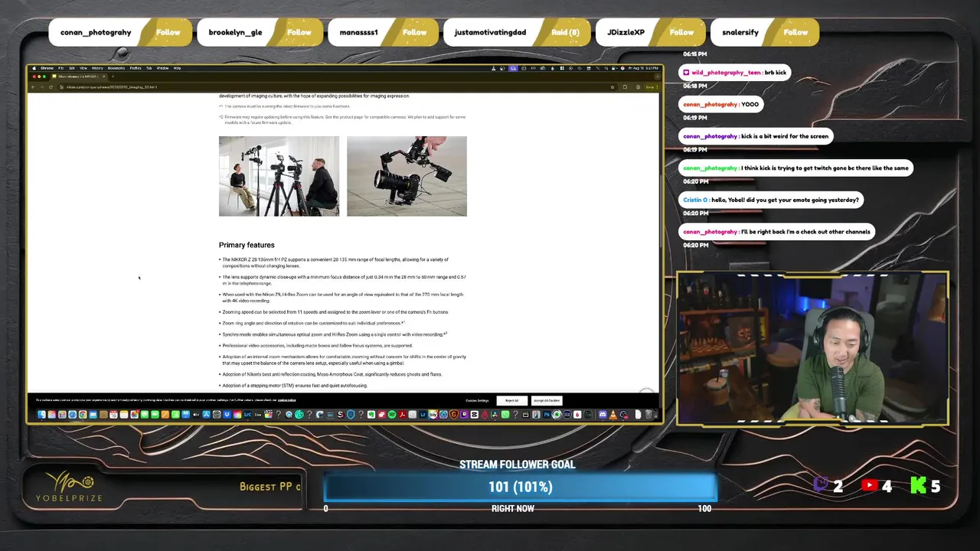Select Cristin O's hello Yobel chat message
Image resolution: width=980 pixels, height=551 pixels.
[x=771, y=200]
